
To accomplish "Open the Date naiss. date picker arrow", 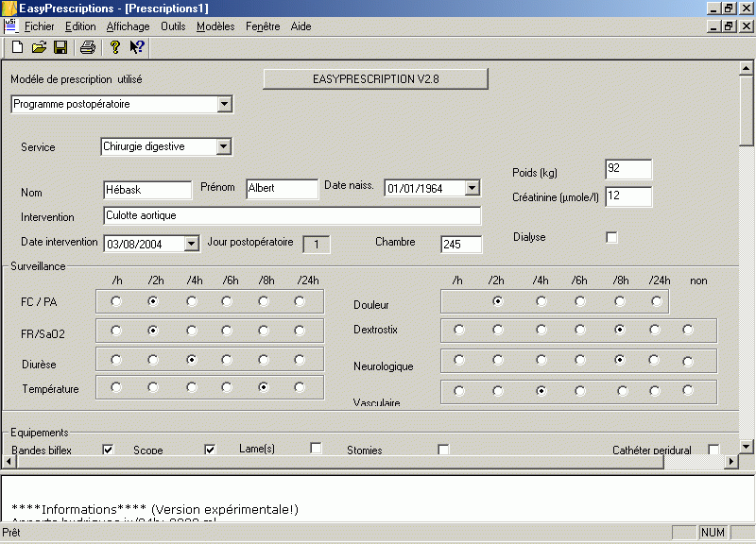I will click(x=472, y=188).
